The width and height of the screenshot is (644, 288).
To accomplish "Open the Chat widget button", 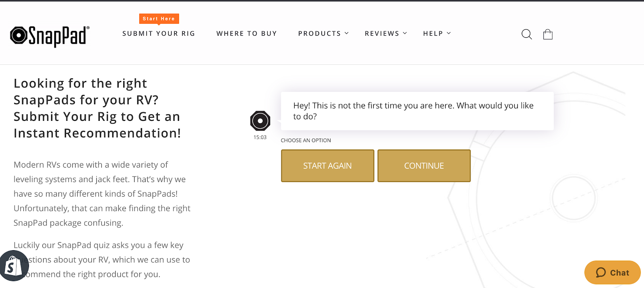I will coord(612,273).
